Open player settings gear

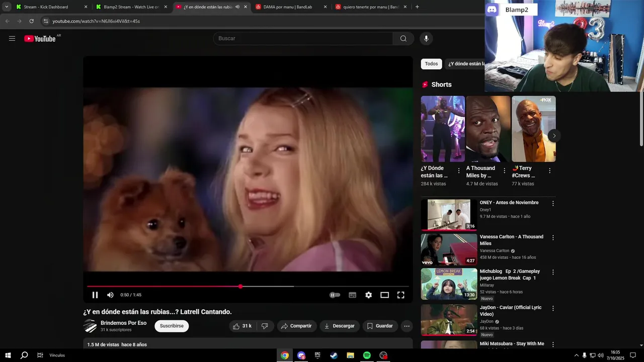click(x=368, y=295)
